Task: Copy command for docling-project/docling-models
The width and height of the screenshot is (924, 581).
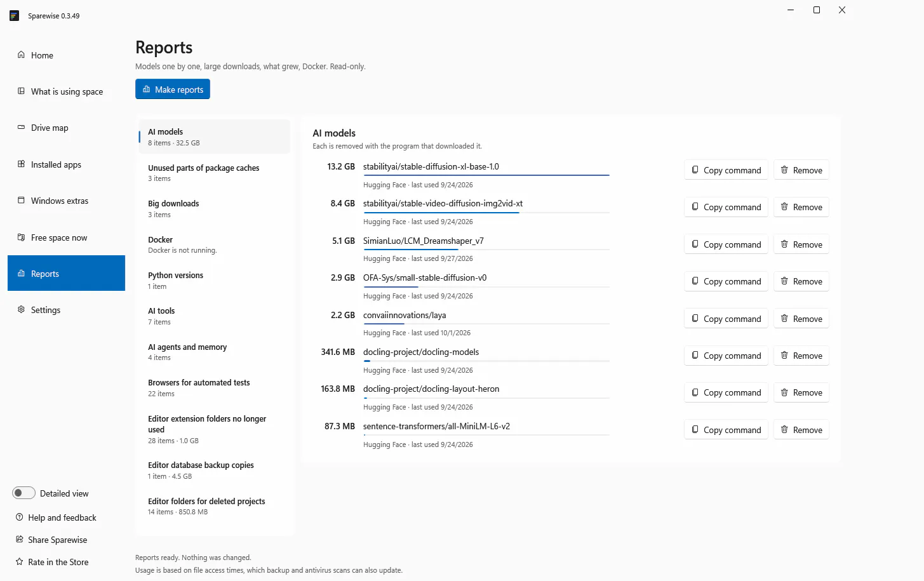Action: (726, 356)
